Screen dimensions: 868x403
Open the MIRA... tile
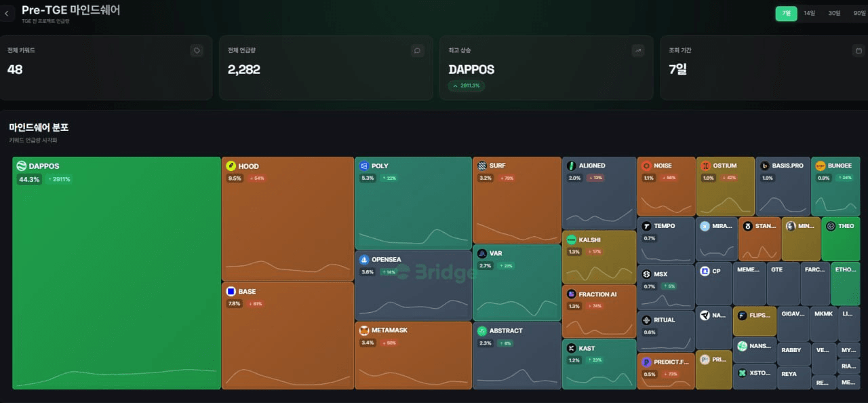pos(716,239)
